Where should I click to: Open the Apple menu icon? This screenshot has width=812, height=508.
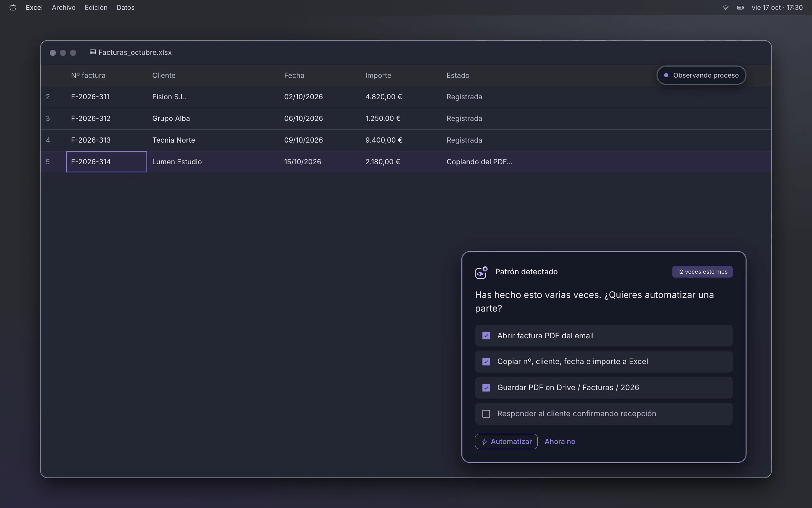point(13,7)
